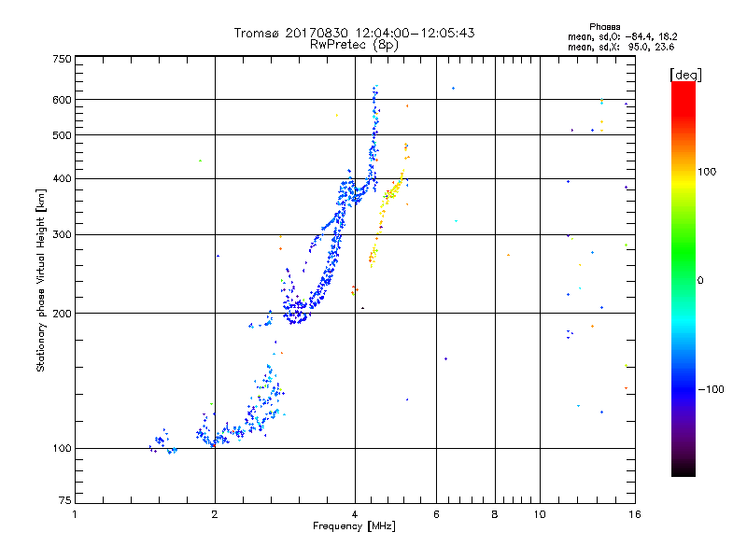Click the colorbar label '100'

coord(707,172)
